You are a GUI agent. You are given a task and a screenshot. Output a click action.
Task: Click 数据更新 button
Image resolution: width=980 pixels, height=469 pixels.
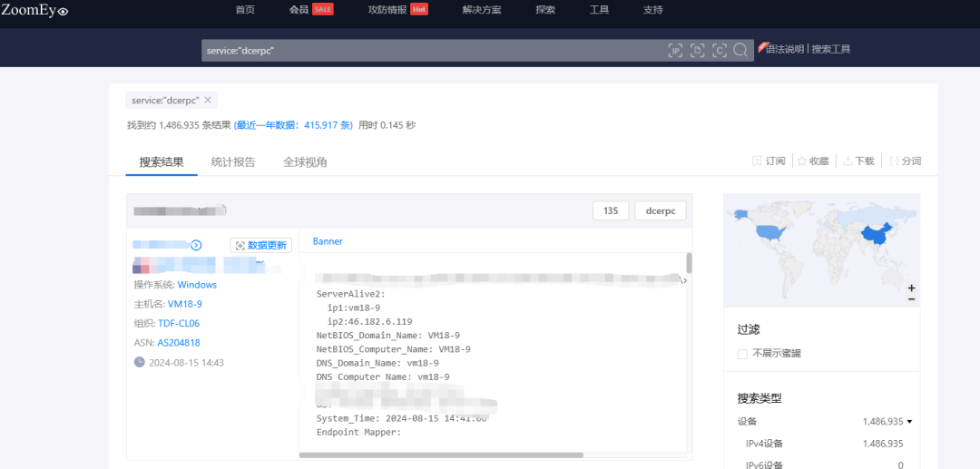[260, 246]
